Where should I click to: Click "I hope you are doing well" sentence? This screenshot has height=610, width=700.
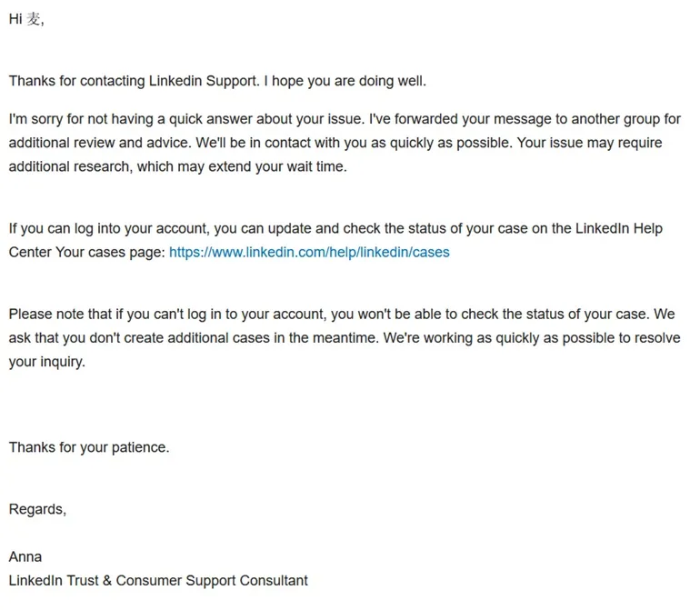[345, 81]
